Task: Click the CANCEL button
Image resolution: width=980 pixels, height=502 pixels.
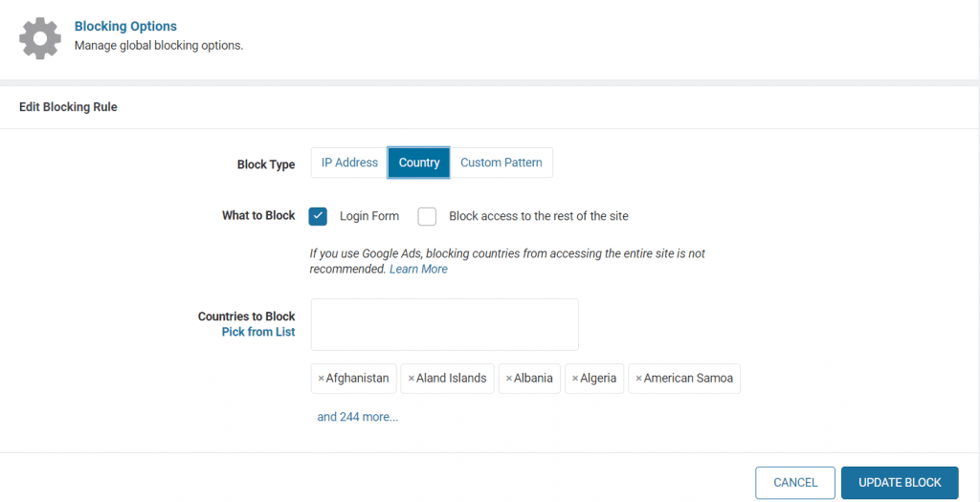Action: [795, 483]
